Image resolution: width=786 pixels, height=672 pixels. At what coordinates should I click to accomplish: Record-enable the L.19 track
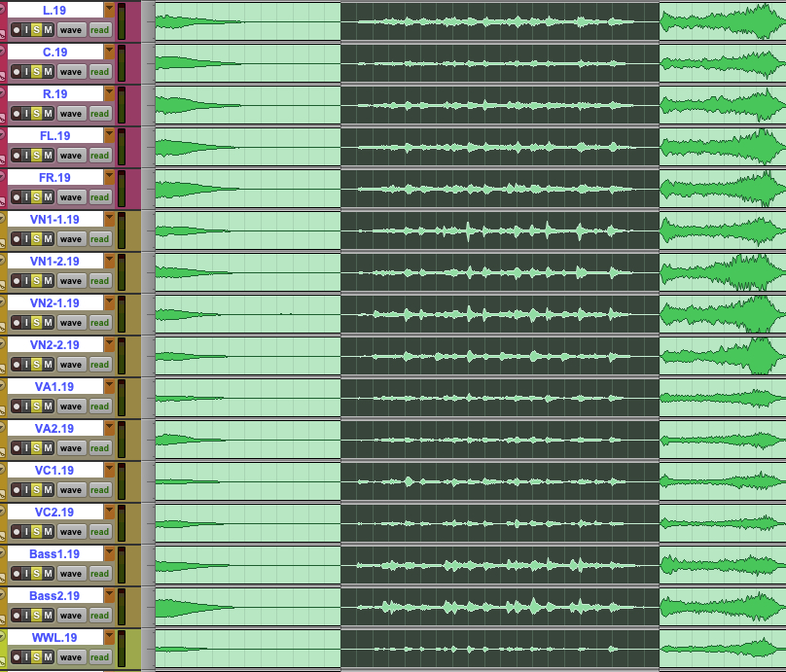(x=17, y=30)
